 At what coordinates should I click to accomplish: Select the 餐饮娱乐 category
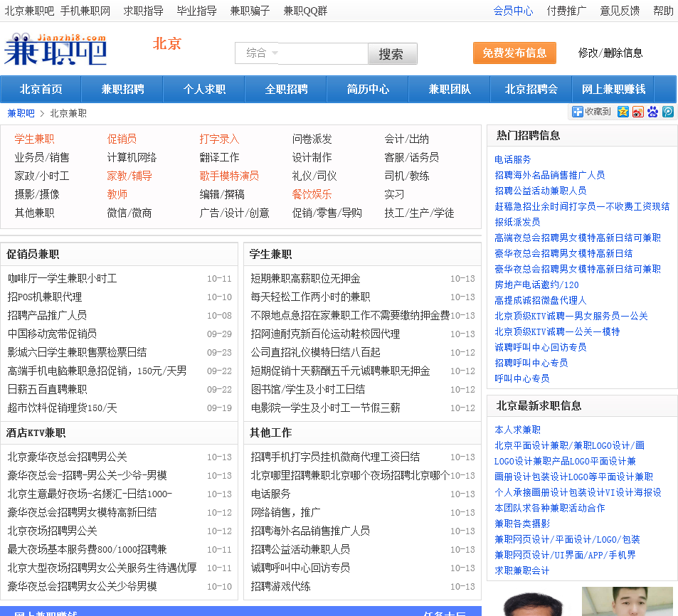pos(312,194)
